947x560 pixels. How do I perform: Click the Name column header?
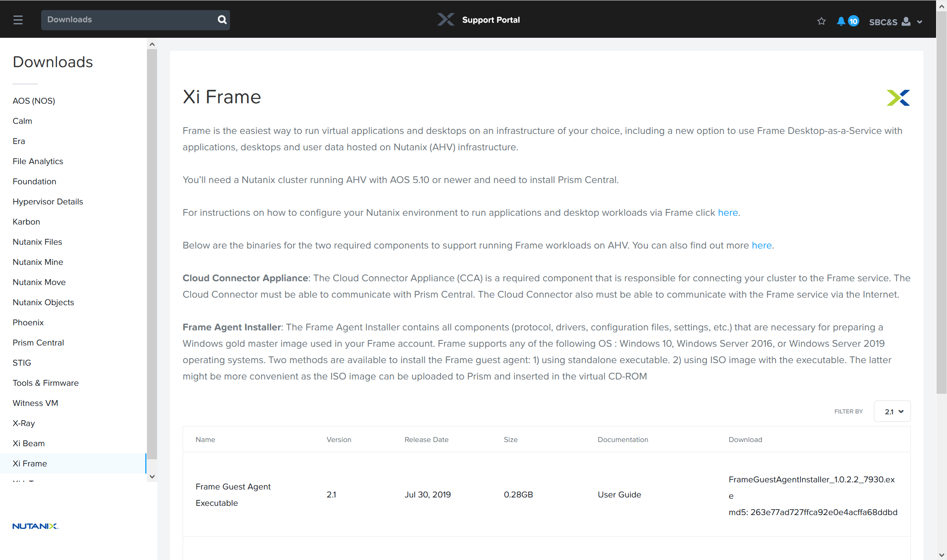205,440
